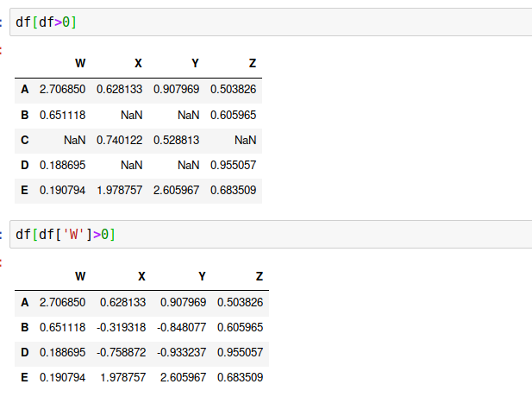This screenshot has width=532, height=403.
Task: Click value 0.740122 in row C
Action: point(120,140)
